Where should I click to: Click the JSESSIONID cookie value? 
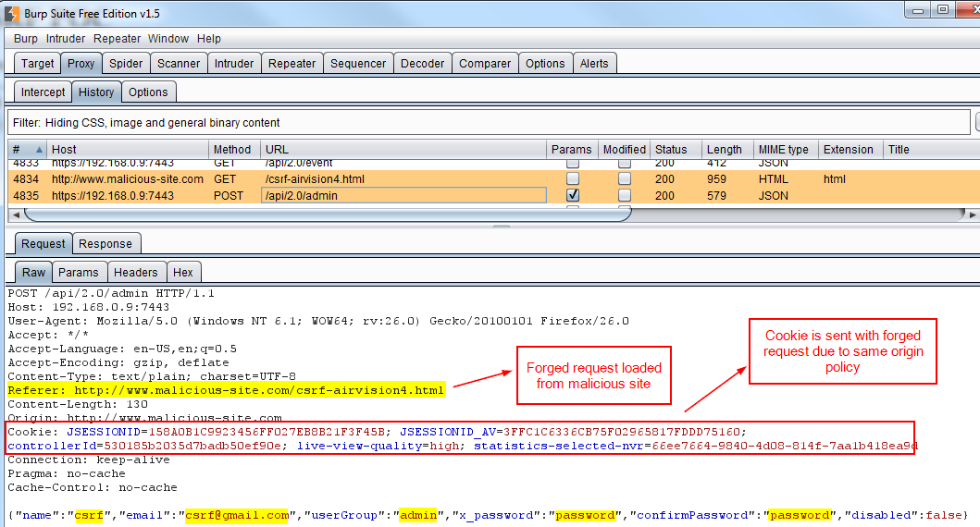(x=267, y=432)
